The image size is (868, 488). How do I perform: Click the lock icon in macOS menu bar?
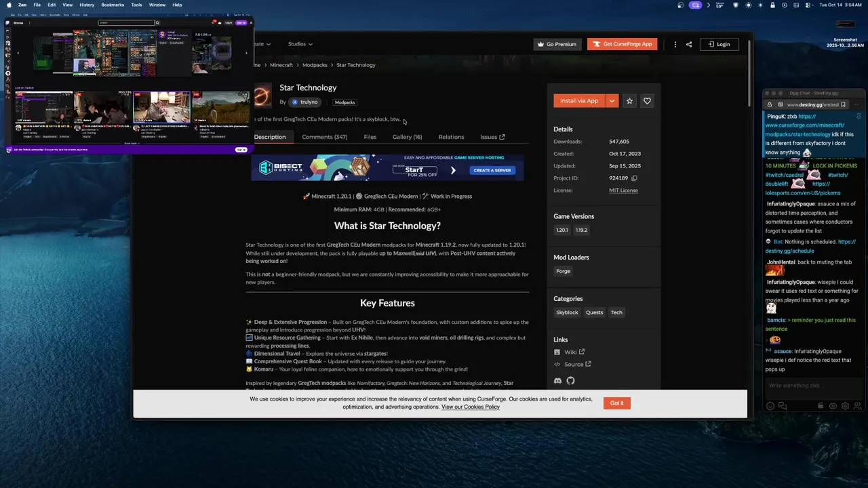[x=772, y=5]
